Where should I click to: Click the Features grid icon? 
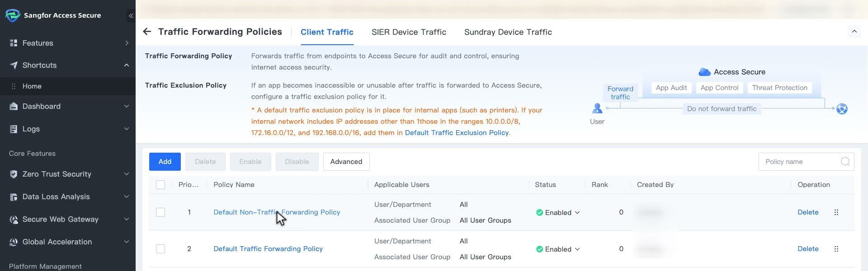14,43
